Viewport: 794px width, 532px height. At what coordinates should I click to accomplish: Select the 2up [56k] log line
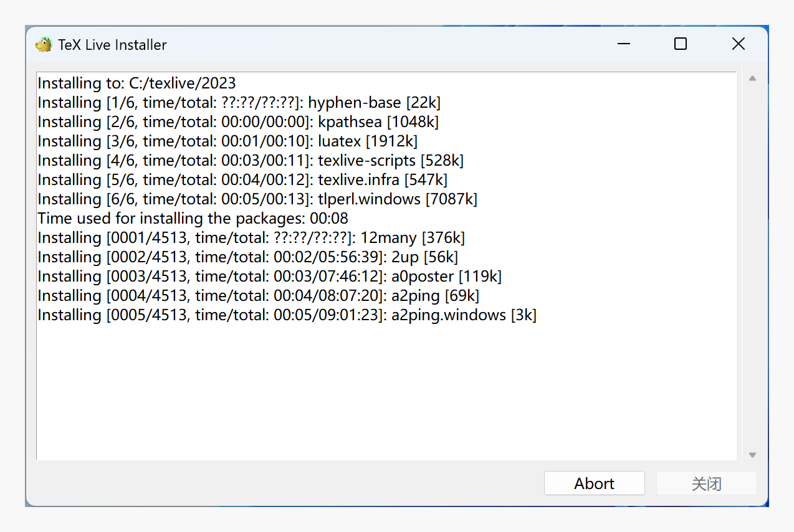[x=248, y=257]
